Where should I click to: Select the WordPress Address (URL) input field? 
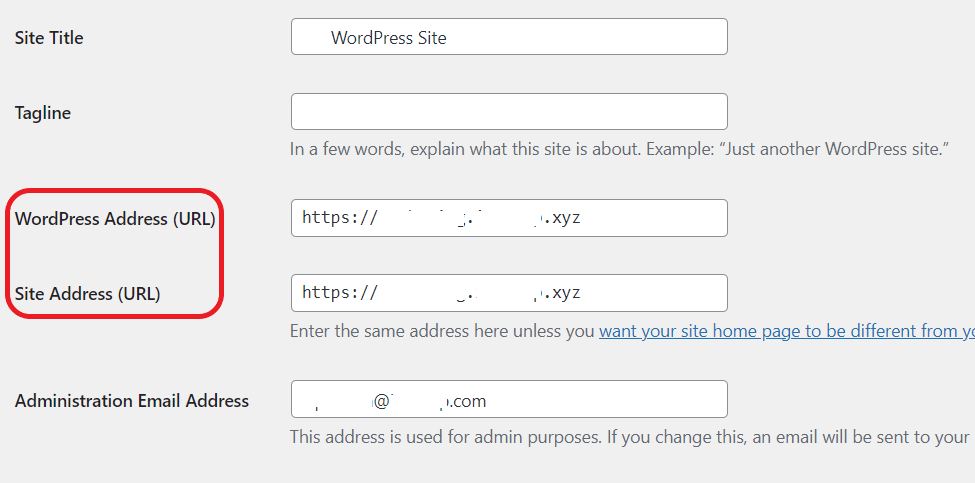(509, 218)
